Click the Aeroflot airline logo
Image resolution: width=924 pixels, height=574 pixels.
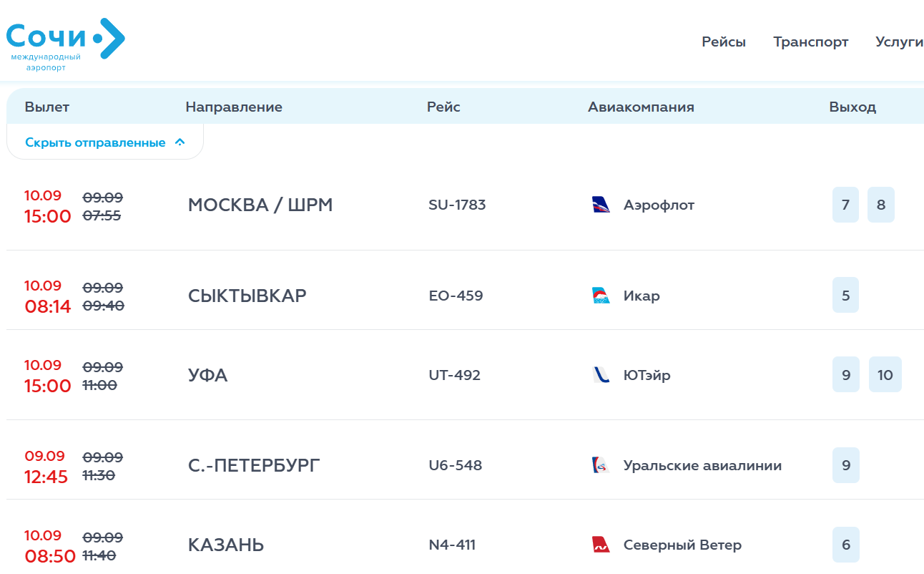pos(601,205)
